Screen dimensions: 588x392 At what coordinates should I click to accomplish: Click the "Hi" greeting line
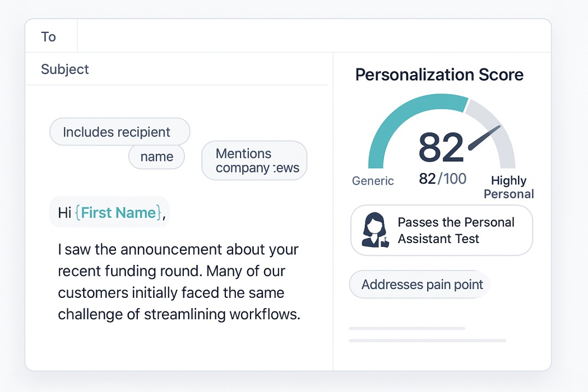click(65, 212)
